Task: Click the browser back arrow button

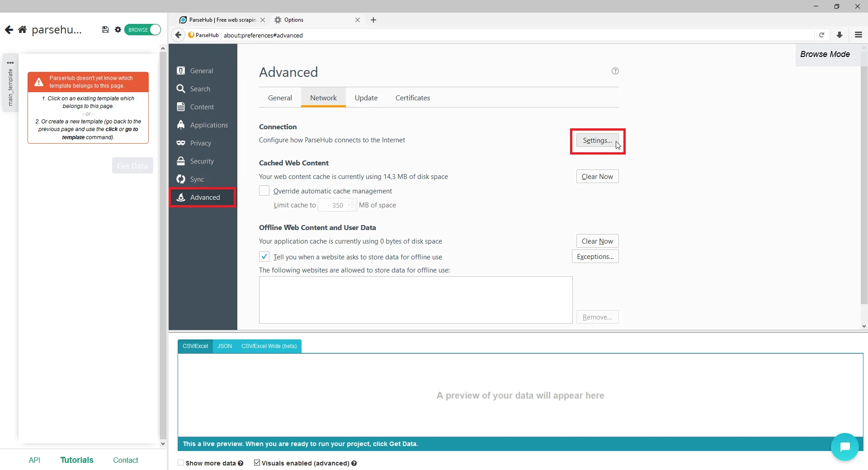Action: pos(178,35)
